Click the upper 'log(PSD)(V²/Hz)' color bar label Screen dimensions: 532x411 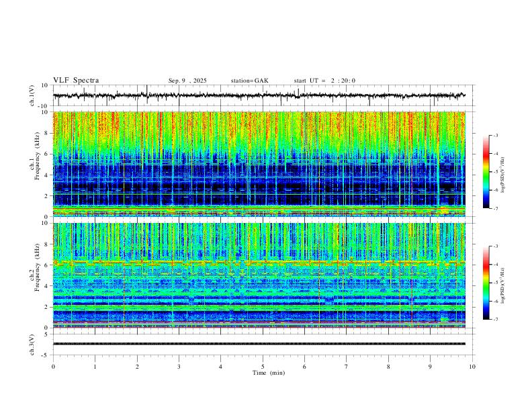(x=502, y=175)
